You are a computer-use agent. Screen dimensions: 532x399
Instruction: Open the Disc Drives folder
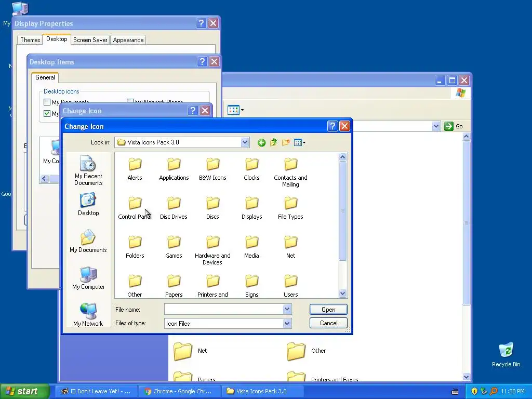click(174, 208)
